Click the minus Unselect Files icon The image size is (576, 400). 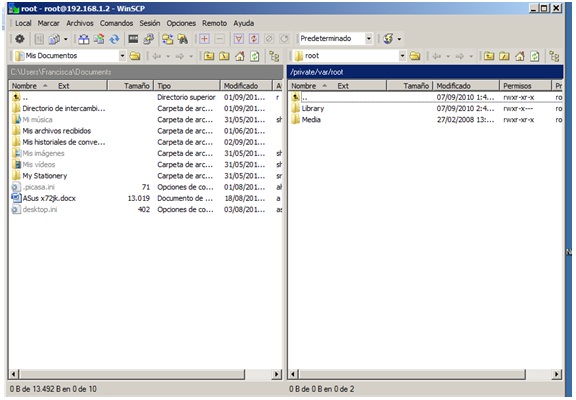(x=220, y=39)
